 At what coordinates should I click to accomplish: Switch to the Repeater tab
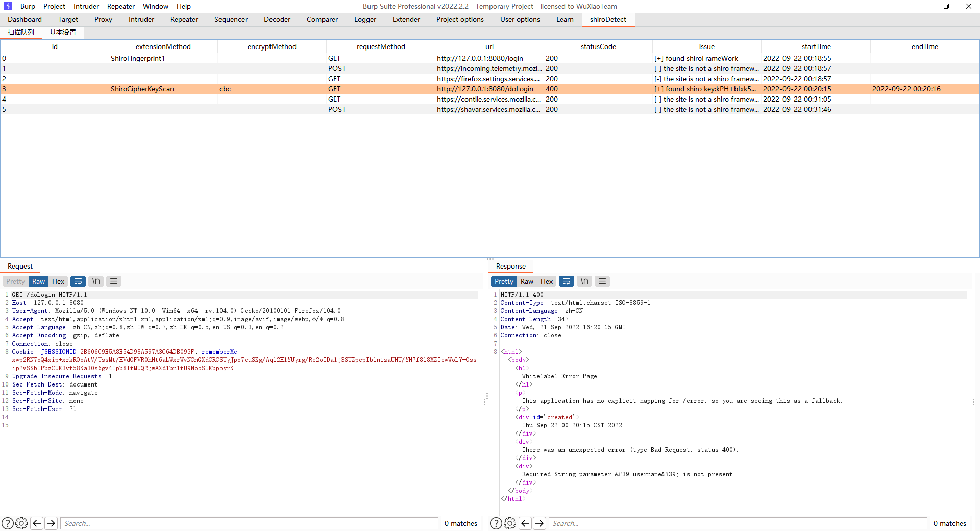[x=184, y=19]
